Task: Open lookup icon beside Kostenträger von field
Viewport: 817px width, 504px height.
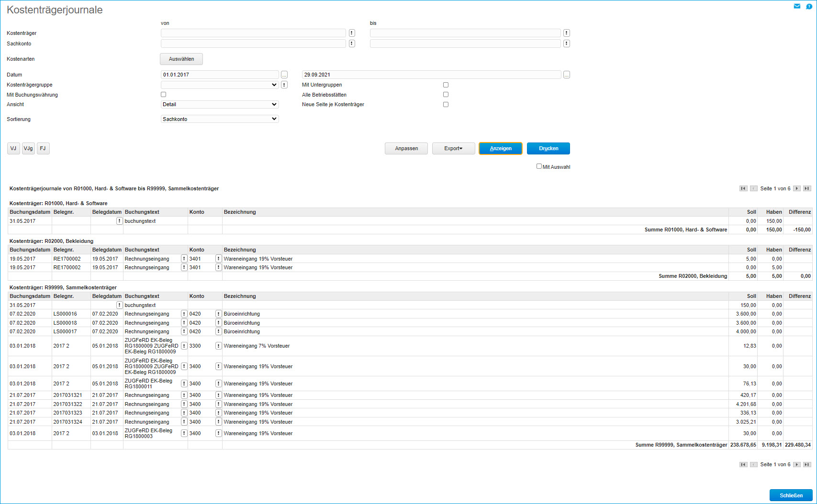Action: tap(352, 33)
